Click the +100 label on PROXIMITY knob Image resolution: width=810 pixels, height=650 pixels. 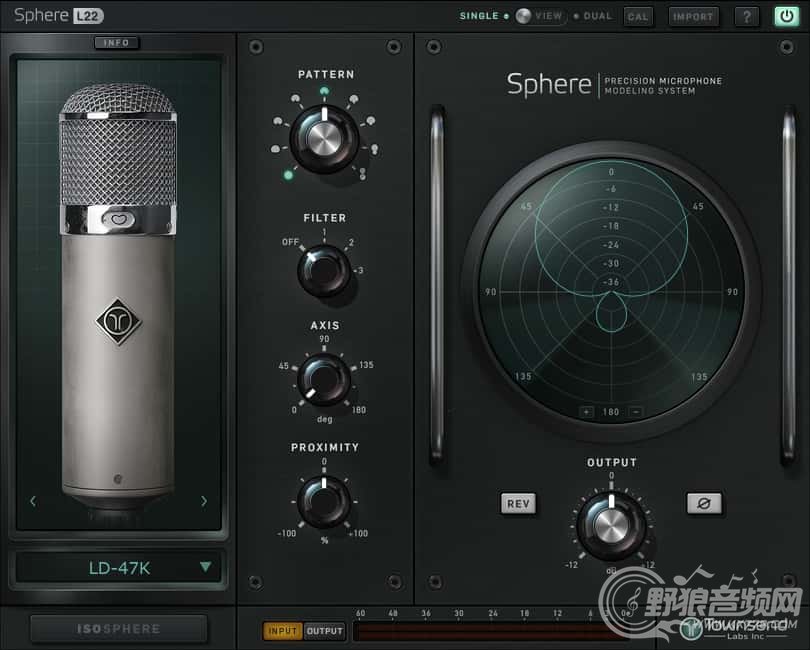coord(358,533)
